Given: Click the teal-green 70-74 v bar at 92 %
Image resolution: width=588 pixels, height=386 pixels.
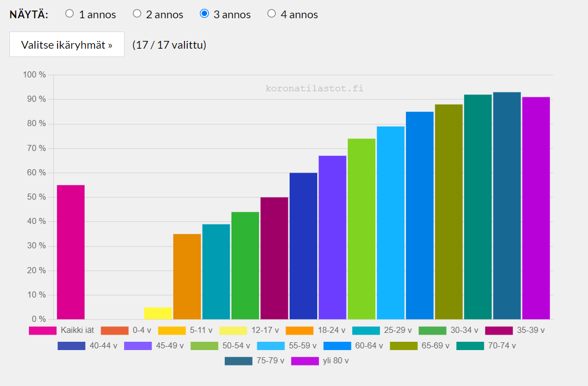Looking at the screenshot, I should (478, 207).
